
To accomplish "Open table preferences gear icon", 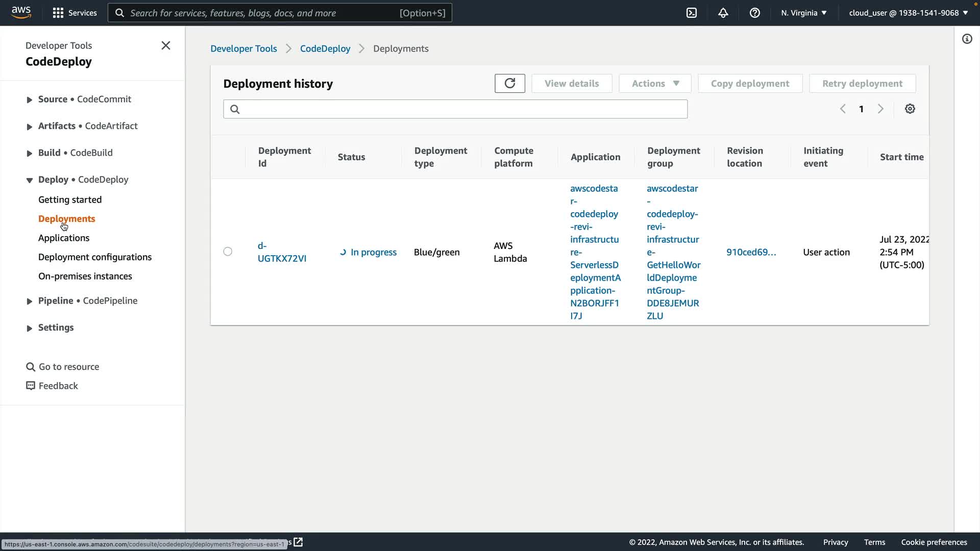I will (910, 109).
